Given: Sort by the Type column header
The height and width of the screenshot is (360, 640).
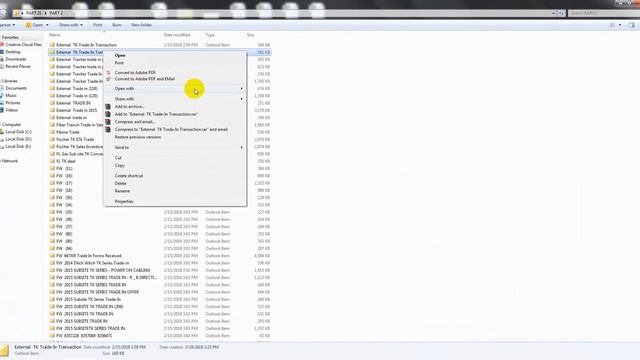Looking at the screenshot, I should (210, 35).
